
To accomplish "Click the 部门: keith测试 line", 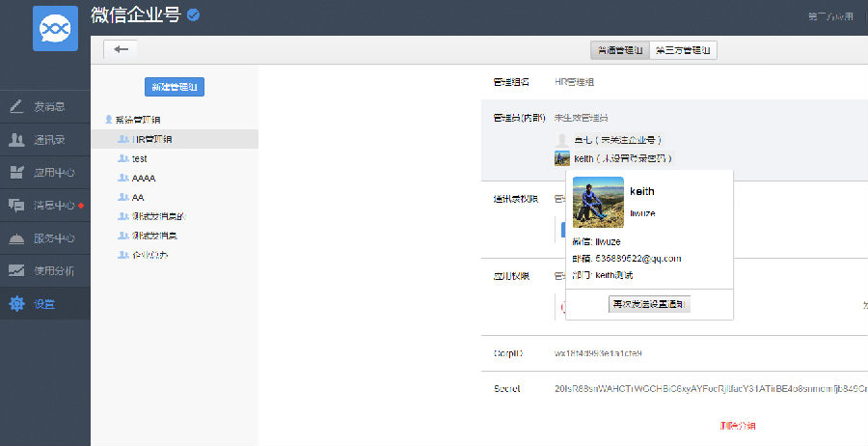I will (x=603, y=275).
